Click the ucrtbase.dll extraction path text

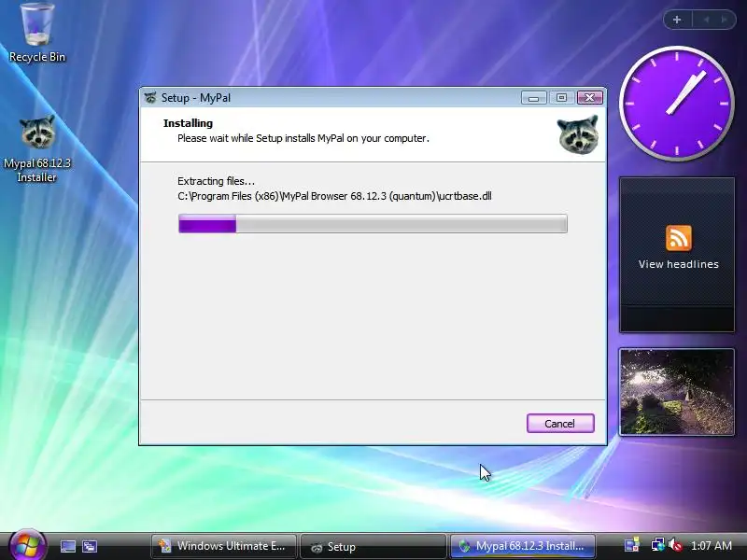(334, 196)
